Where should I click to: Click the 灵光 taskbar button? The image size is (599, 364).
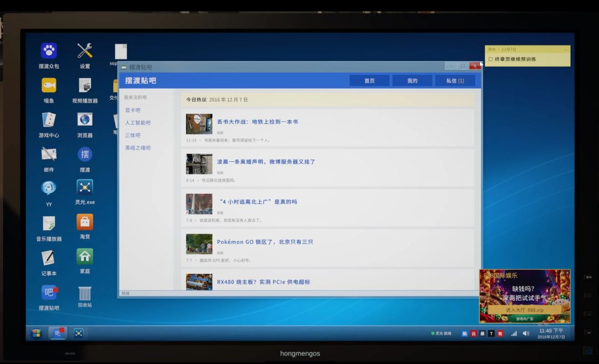point(79,334)
